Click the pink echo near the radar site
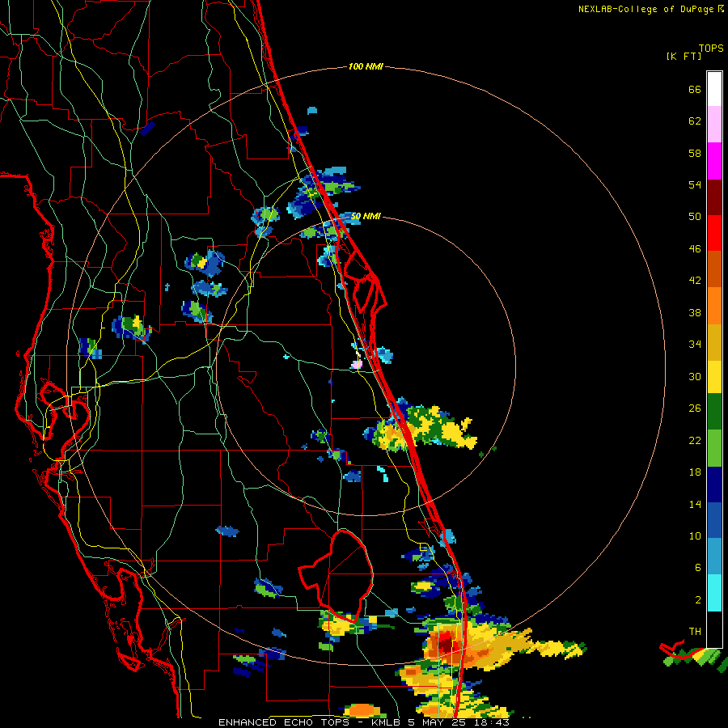728x728 pixels. coord(357,365)
